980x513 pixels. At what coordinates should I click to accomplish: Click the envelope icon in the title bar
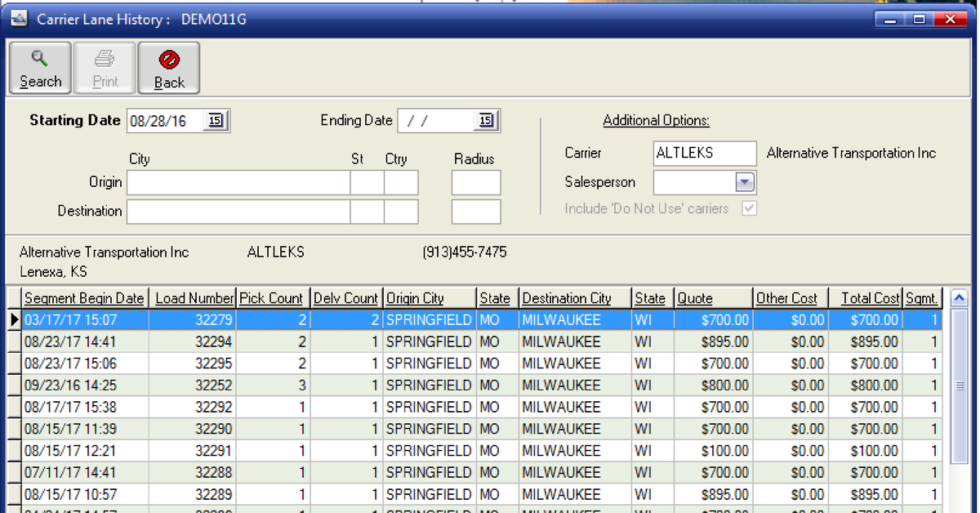tap(18, 17)
